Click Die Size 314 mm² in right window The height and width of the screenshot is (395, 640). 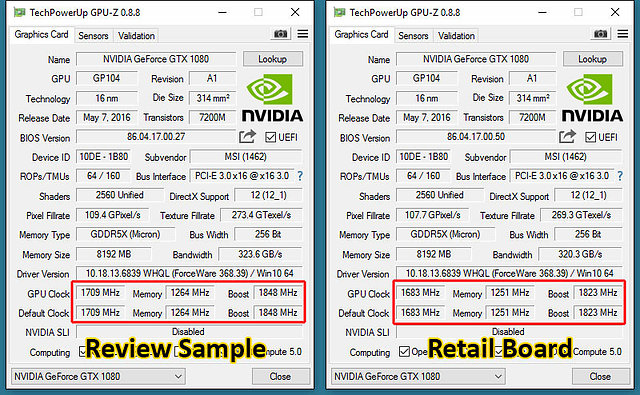coord(533,98)
